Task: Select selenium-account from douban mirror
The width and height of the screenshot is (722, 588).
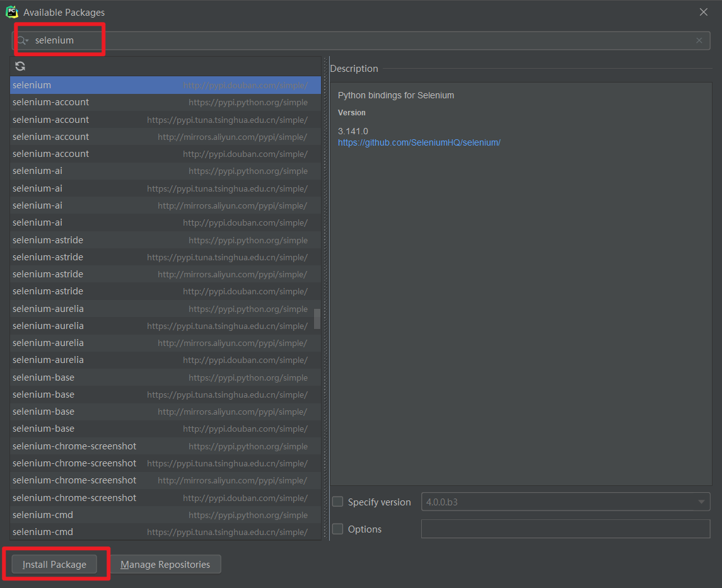Action: coord(165,154)
